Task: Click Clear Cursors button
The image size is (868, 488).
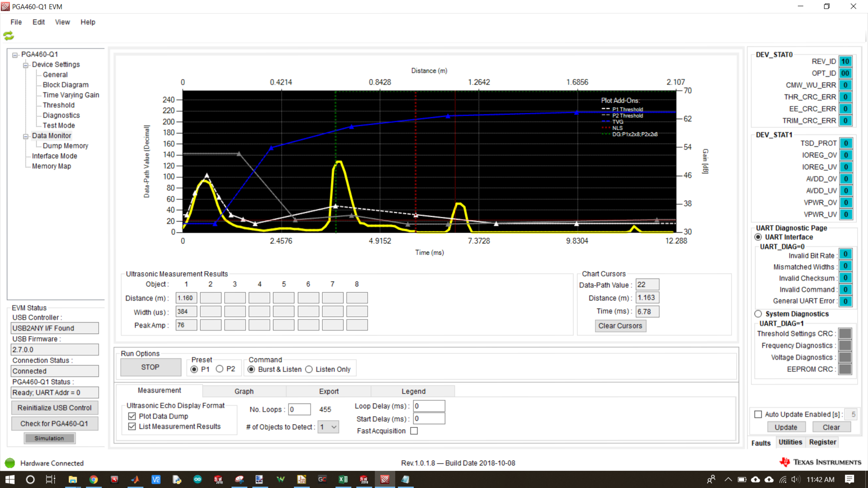Action: 620,326
